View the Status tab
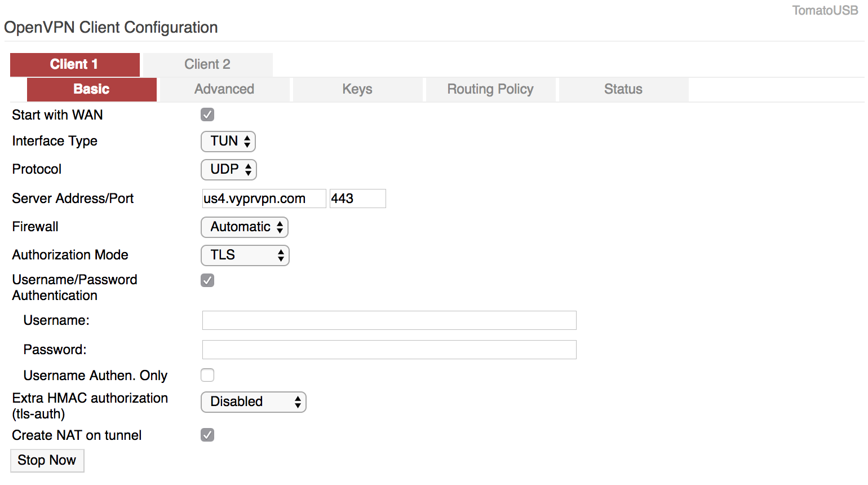 pyautogui.click(x=623, y=89)
